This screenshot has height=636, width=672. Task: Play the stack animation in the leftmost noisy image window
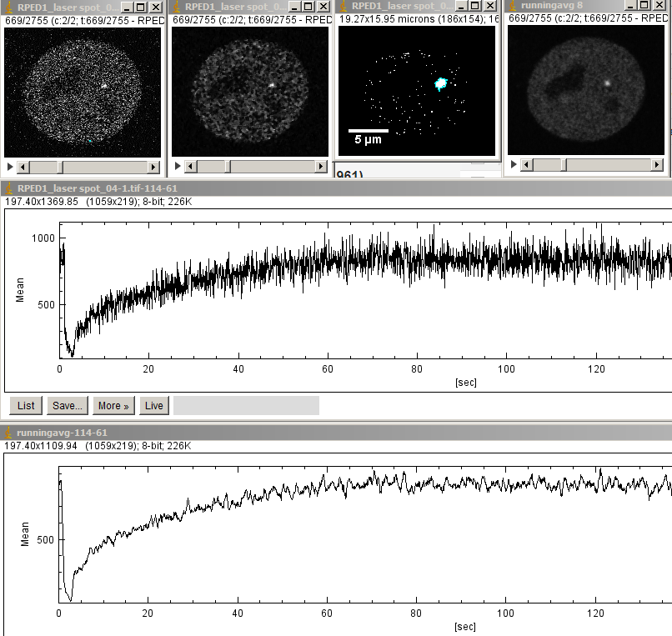coord(10,167)
